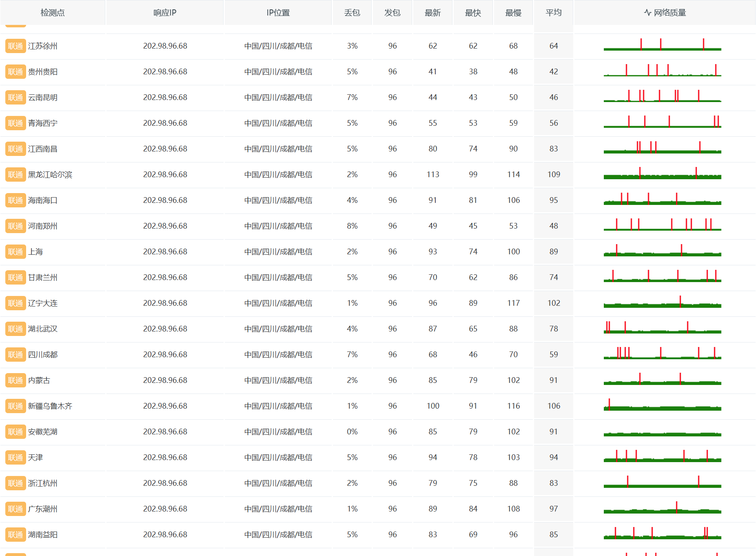Click fastest value 38 in 贵州贵阳 row
Image resolution: width=756 pixels, height=556 pixels.
[473, 72]
